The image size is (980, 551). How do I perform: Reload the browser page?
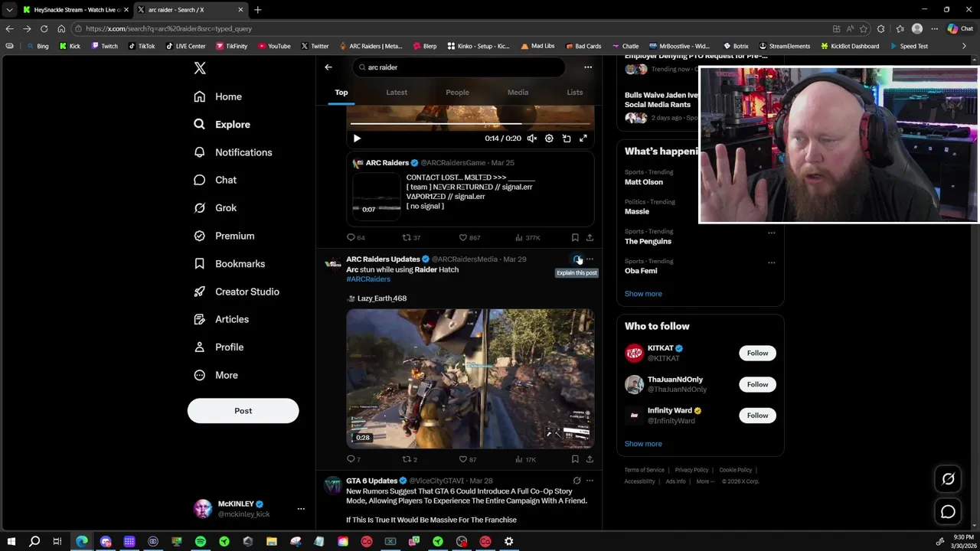[44, 29]
